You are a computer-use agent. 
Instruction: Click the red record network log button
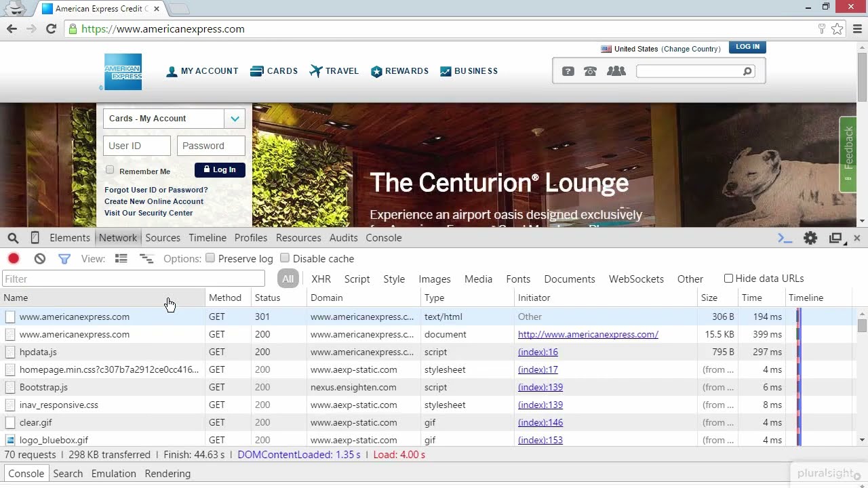click(x=14, y=258)
